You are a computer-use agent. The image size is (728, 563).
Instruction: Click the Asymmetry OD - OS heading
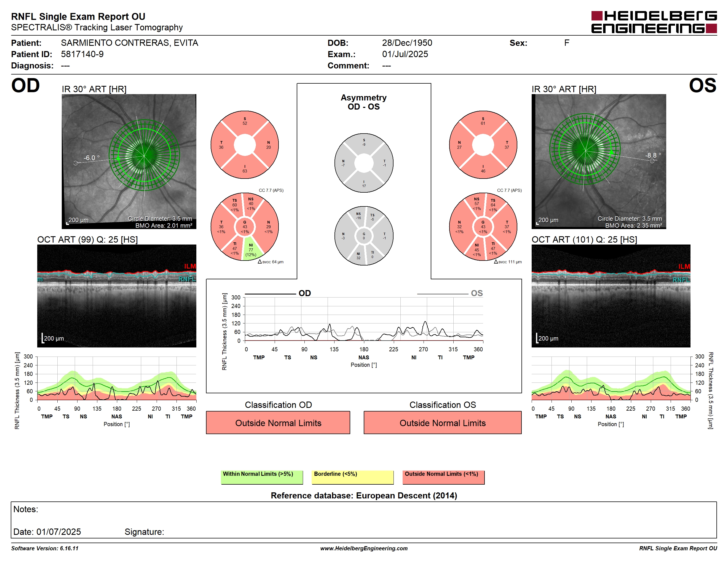pos(364,102)
